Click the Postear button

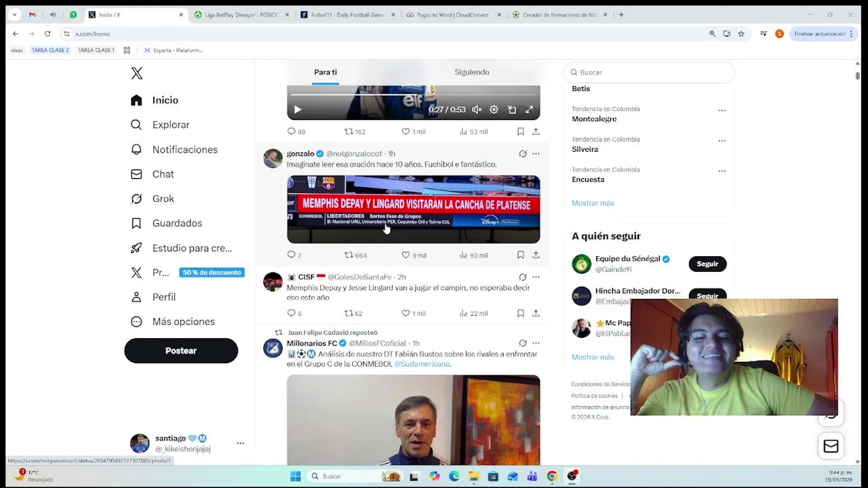(x=181, y=350)
